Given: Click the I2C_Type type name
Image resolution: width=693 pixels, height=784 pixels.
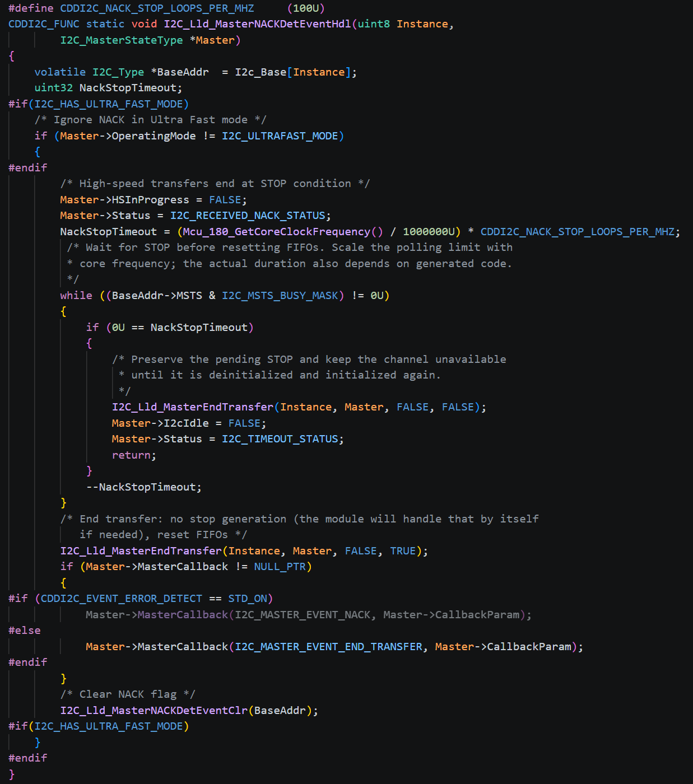Looking at the screenshot, I should (118, 72).
